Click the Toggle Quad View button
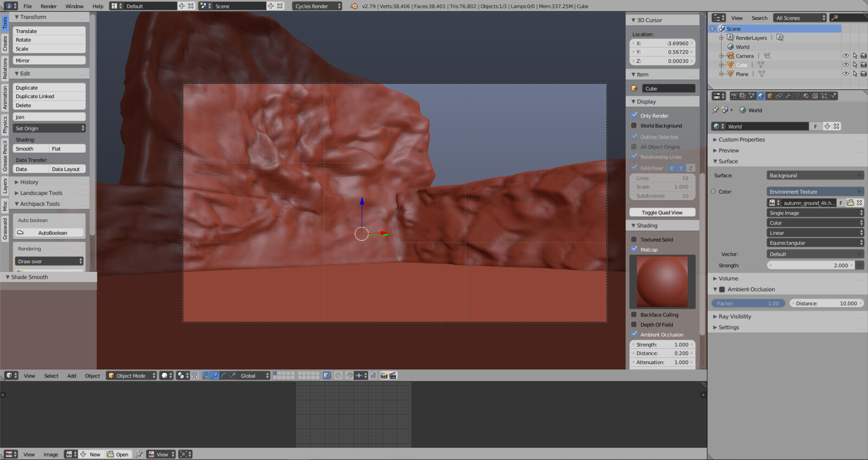Viewport: 868px width, 460px height. coord(662,212)
